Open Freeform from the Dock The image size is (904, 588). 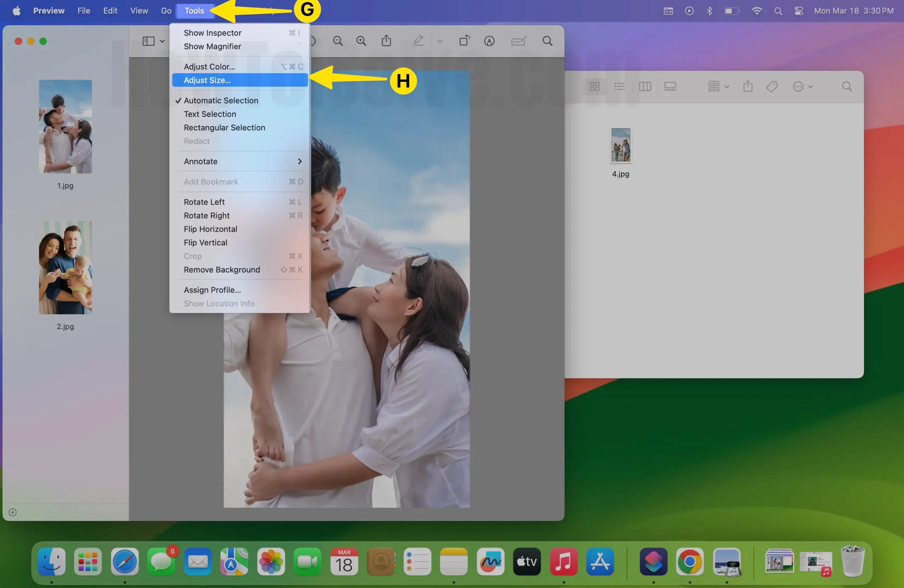tap(490, 561)
